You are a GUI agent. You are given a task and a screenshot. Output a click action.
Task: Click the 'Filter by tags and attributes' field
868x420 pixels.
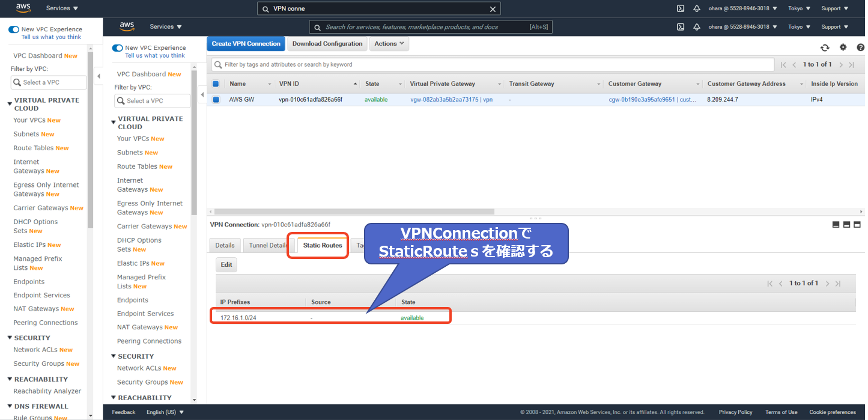pos(491,64)
